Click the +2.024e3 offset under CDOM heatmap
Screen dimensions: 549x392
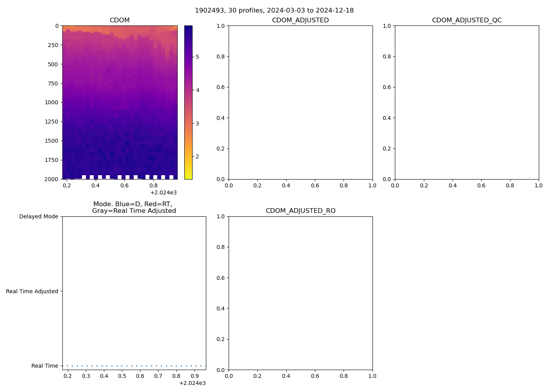pos(163,192)
